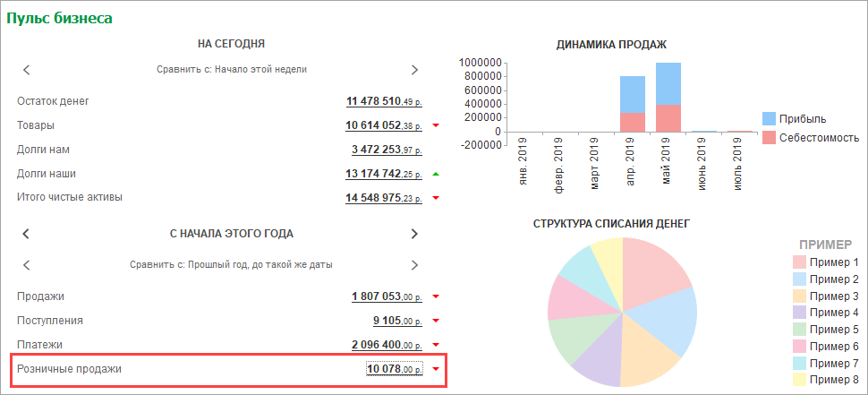Click the май 2019 bar in sales chart
The height and width of the screenshot is (395, 868).
668,97
